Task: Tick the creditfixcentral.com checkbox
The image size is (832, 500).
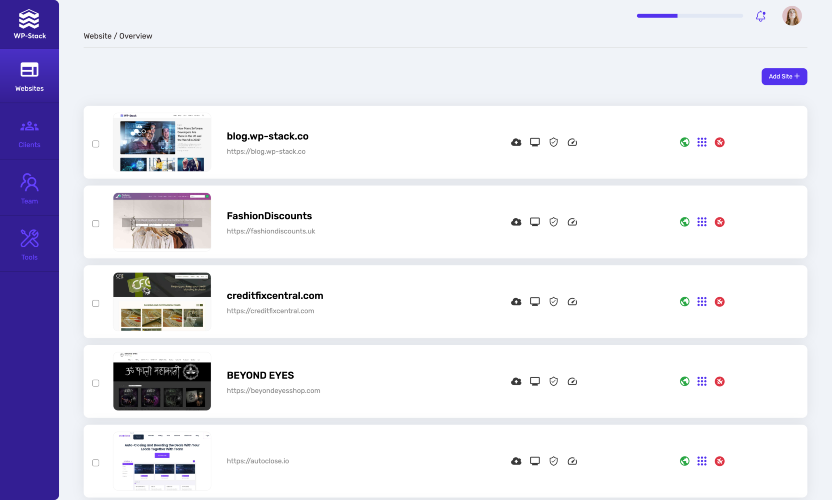Action: point(96,304)
